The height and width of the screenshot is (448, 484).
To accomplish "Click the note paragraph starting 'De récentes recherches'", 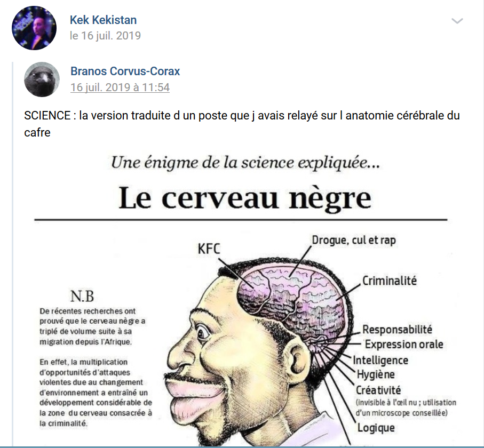I will pos(92,326).
